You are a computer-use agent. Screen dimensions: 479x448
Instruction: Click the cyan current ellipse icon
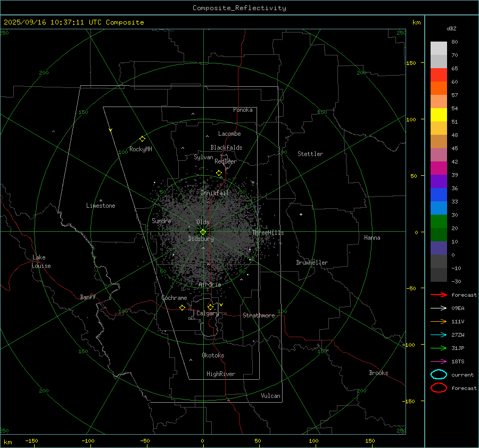tap(439, 374)
